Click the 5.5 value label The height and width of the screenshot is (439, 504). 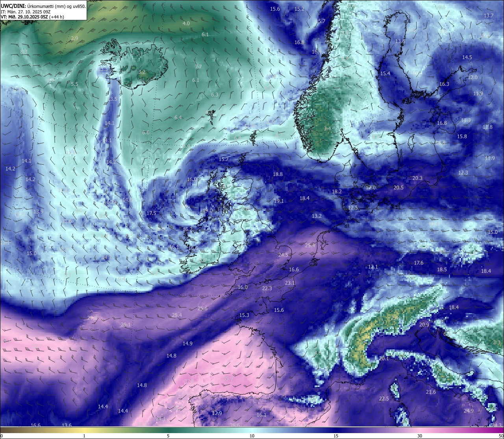(x=74, y=84)
